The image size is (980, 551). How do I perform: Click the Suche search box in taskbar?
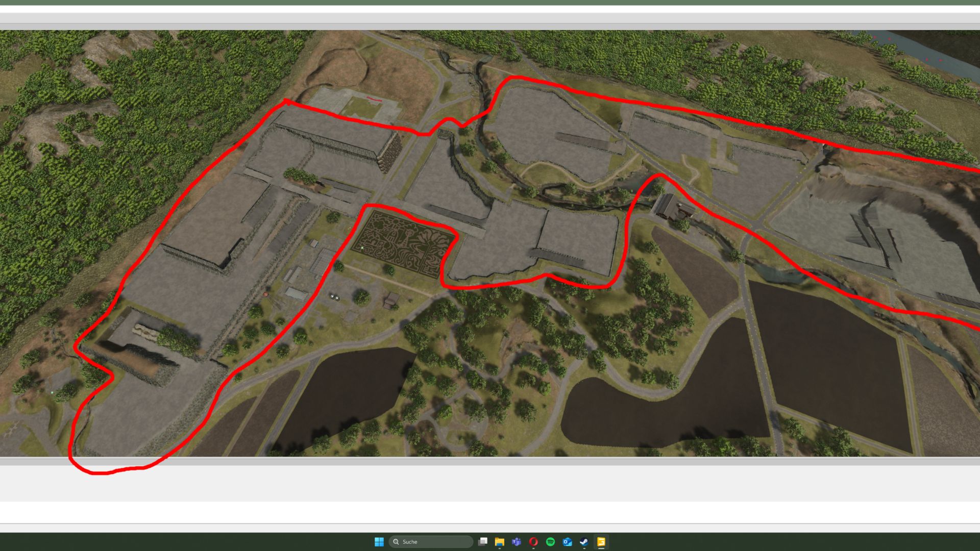tap(431, 542)
